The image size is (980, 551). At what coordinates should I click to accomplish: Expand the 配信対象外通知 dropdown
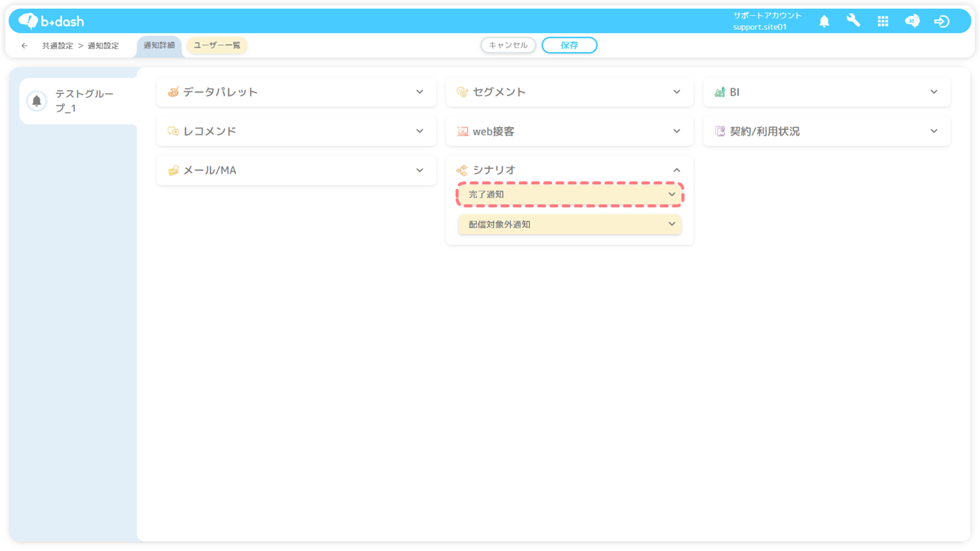click(671, 224)
